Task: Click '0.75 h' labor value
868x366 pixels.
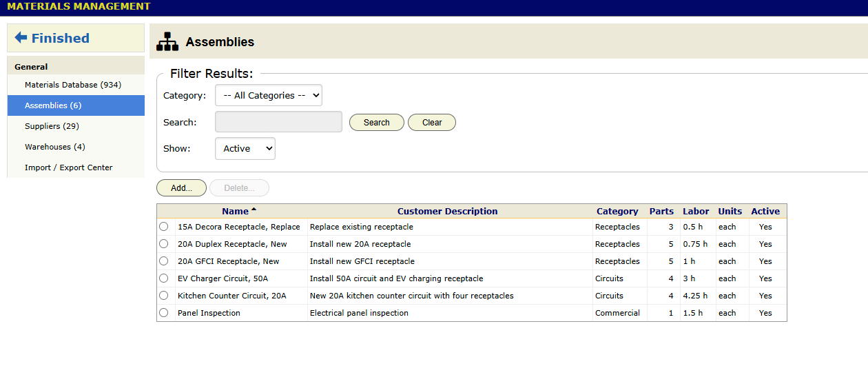Action: pyautogui.click(x=695, y=244)
